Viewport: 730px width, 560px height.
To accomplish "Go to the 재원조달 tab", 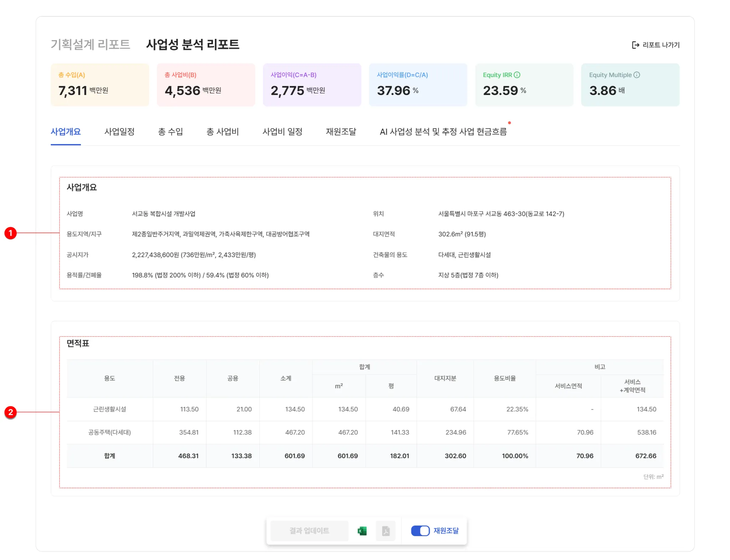I will (341, 132).
